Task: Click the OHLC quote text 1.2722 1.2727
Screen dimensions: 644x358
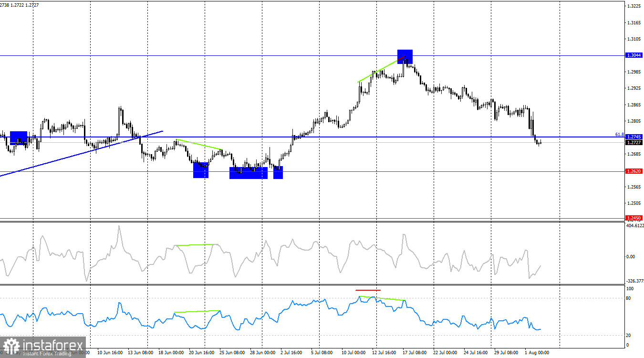Action: 26,4
